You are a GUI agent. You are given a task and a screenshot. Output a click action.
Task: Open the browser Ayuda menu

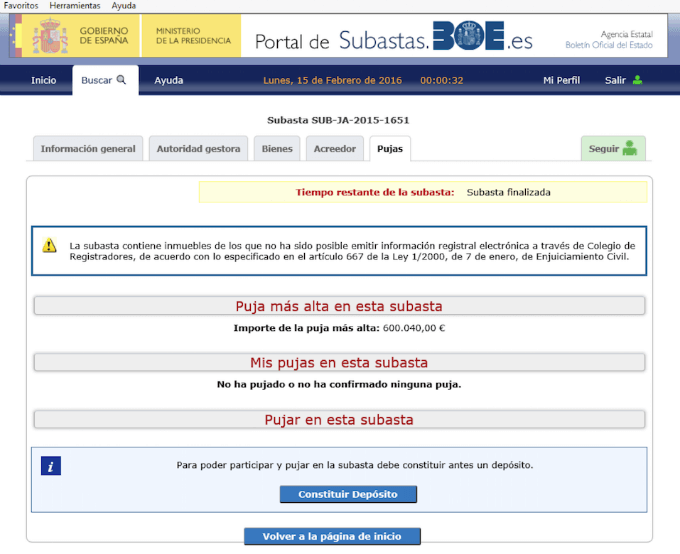point(124,6)
